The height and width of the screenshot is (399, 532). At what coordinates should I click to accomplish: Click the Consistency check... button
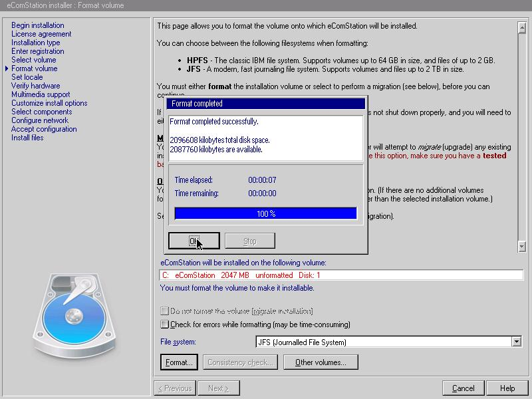pyautogui.click(x=240, y=362)
